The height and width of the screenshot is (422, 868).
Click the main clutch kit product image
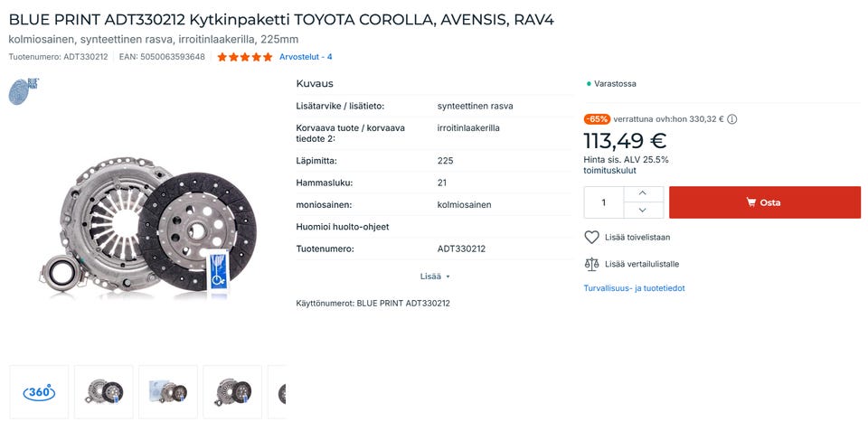click(x=148, y=226)
